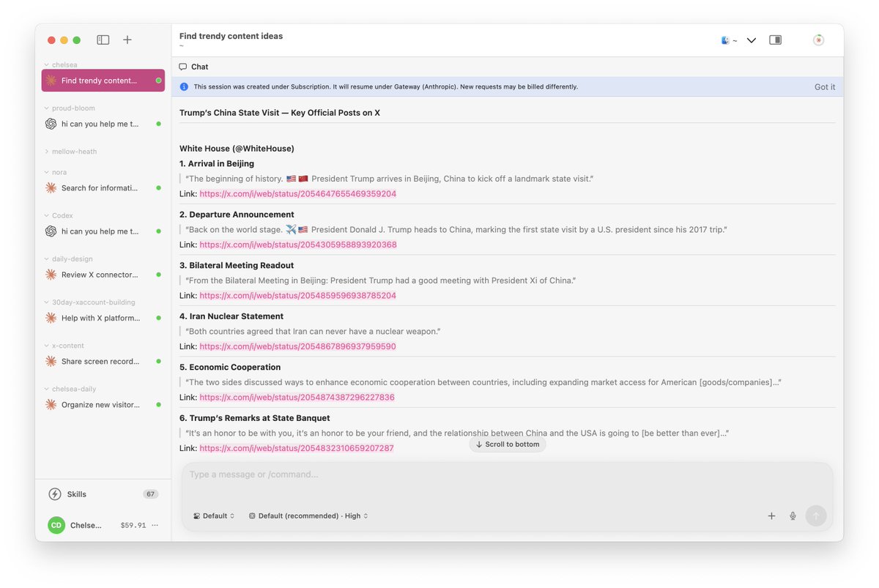Open the Review X connector session

103,275
